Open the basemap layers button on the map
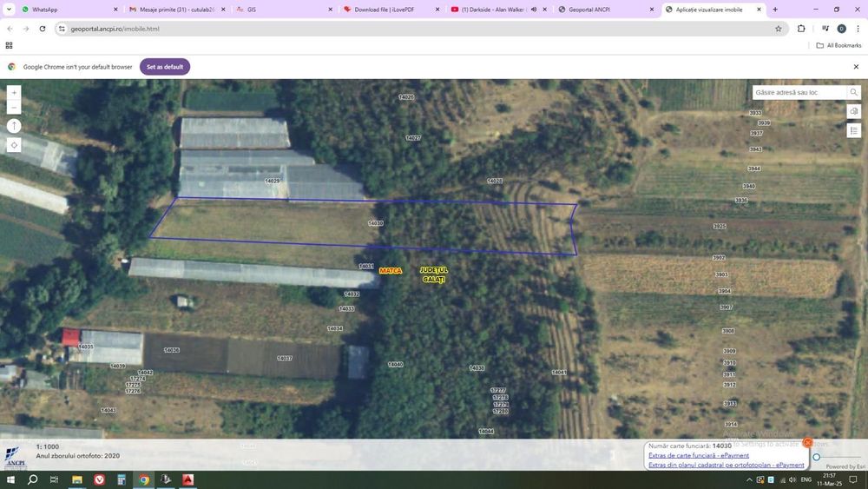Screen dimensions: 868x489 pos(853,111)
